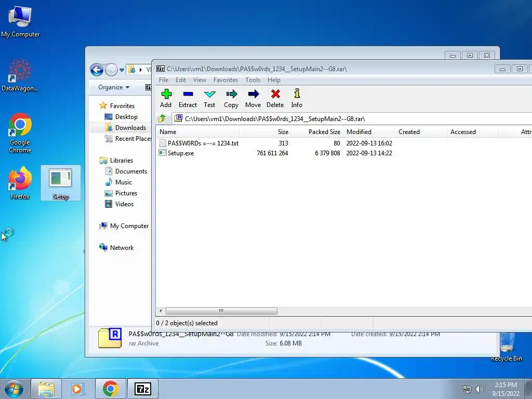Sort by Name column header

197,131
